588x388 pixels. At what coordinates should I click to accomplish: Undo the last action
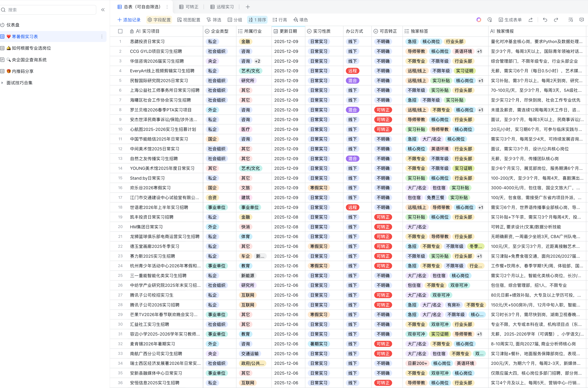click(545, 20)
